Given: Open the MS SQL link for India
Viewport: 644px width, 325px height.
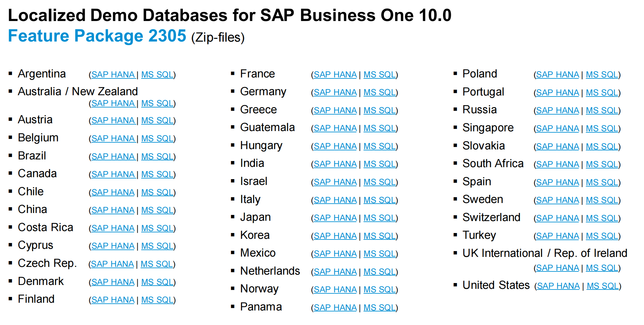Looking at the screenshot, I should click(x=380, y=164).
